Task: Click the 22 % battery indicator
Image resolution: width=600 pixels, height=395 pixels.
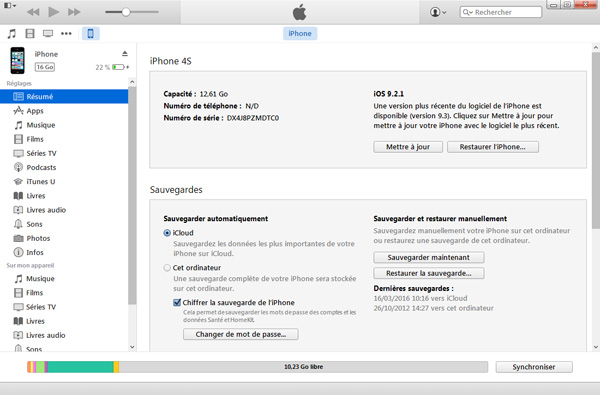Action: [112, 67]
